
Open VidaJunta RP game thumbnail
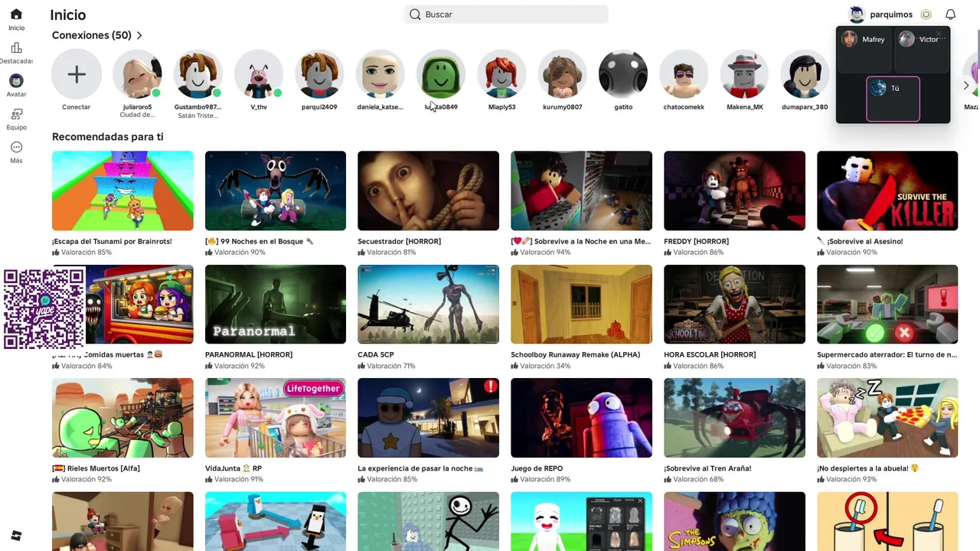pos(276,418)
